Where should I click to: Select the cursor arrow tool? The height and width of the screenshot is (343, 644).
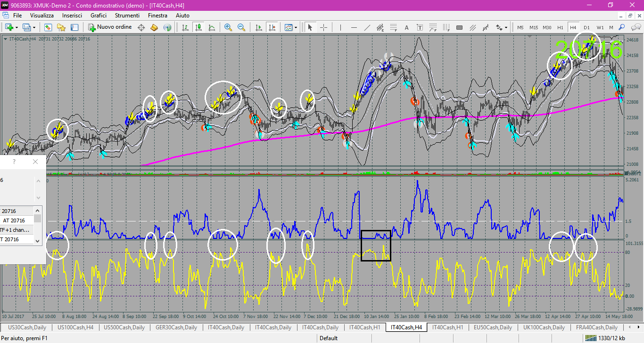click(x=310, y=27)
